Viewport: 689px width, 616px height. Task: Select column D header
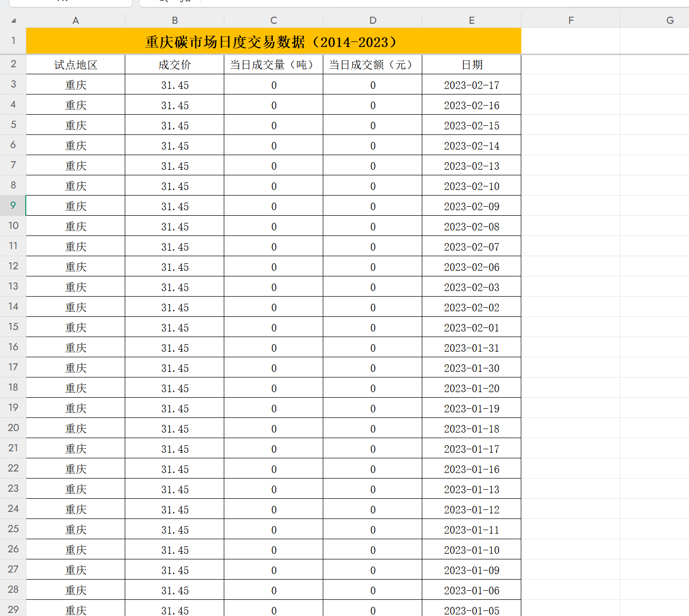click(373, 20)
